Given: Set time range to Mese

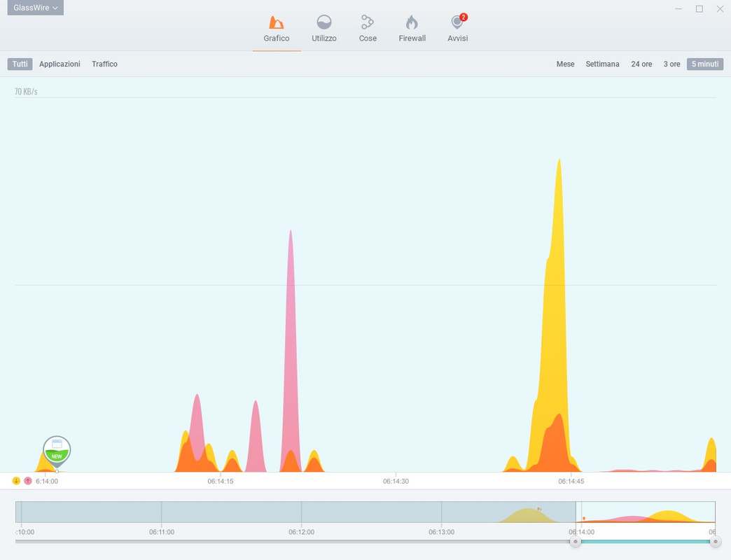Looking at the screenshot, I should coord(566,64).
